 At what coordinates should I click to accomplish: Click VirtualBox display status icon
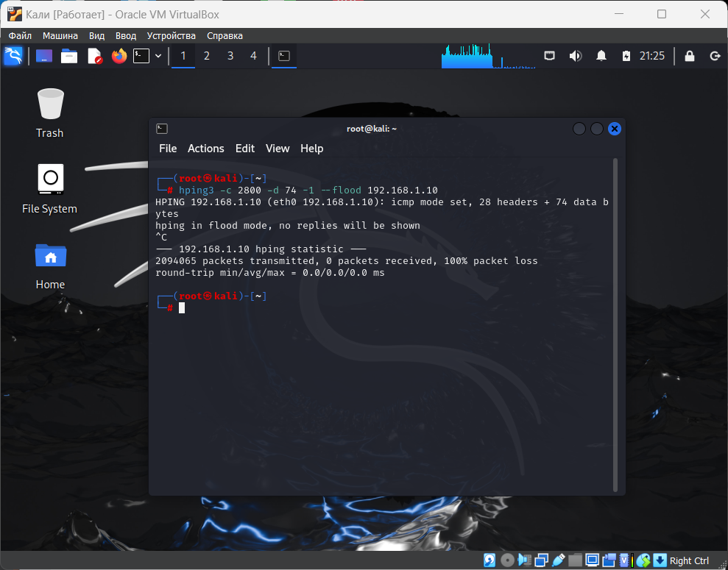592,560
